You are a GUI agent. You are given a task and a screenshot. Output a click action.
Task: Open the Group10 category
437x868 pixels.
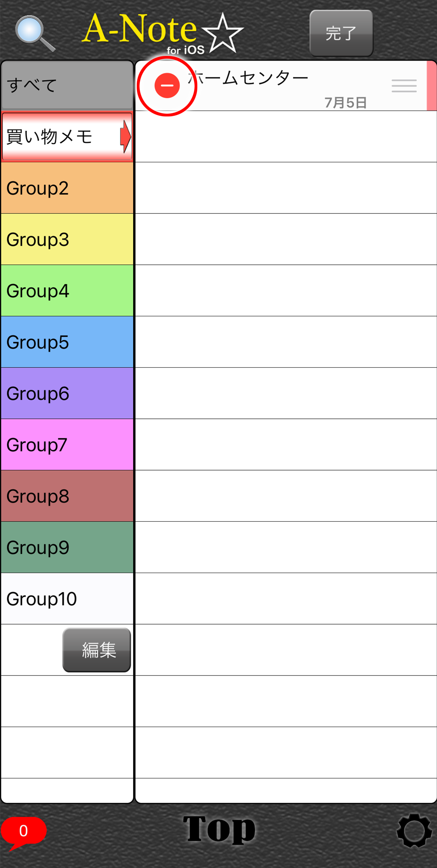click(x=67, y=599)
